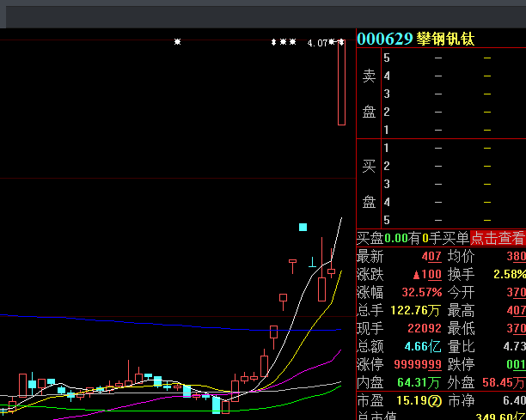Click the underlined 最新 price 407
This screenshot has width=526, height=420.
(x=431, y=257)
